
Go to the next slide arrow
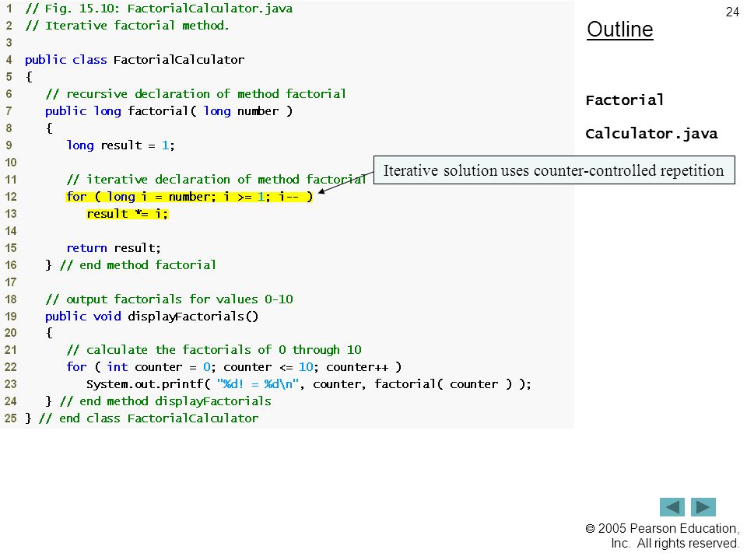pos(703,506)
